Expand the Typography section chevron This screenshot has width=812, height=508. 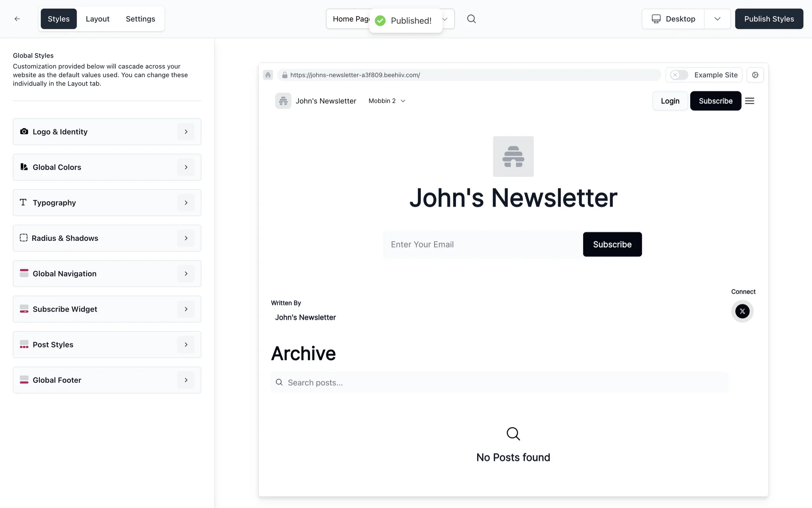click(186, 203)
